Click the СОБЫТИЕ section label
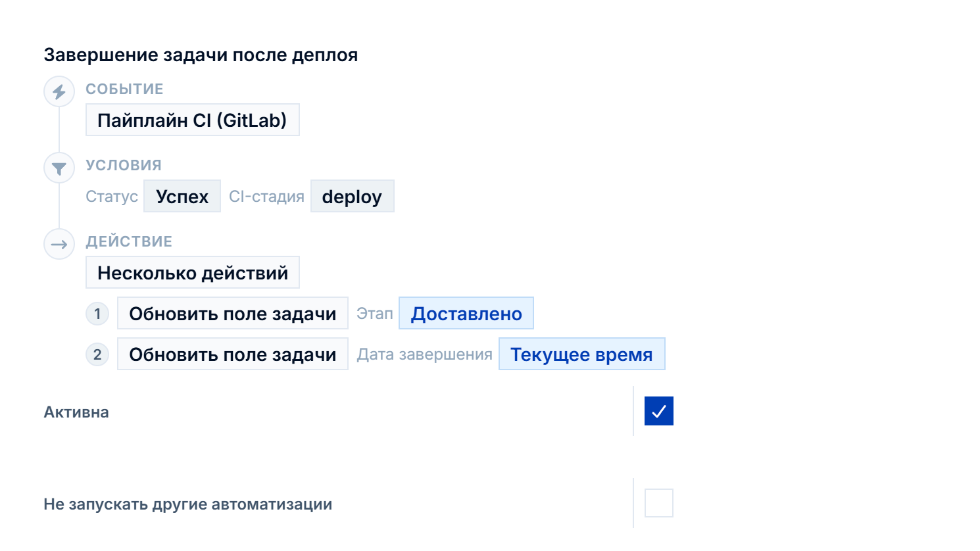 (124, 89)
